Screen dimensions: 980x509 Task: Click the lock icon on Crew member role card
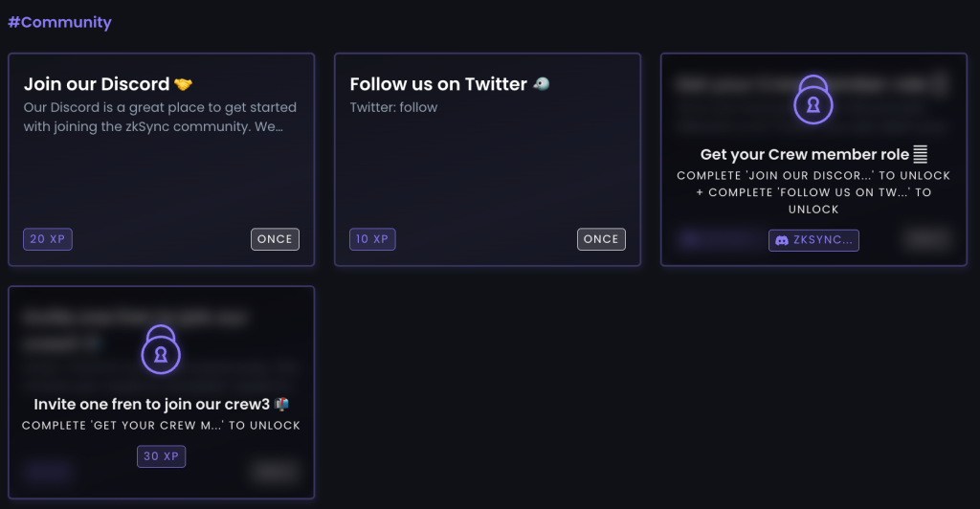coord(813,100)
